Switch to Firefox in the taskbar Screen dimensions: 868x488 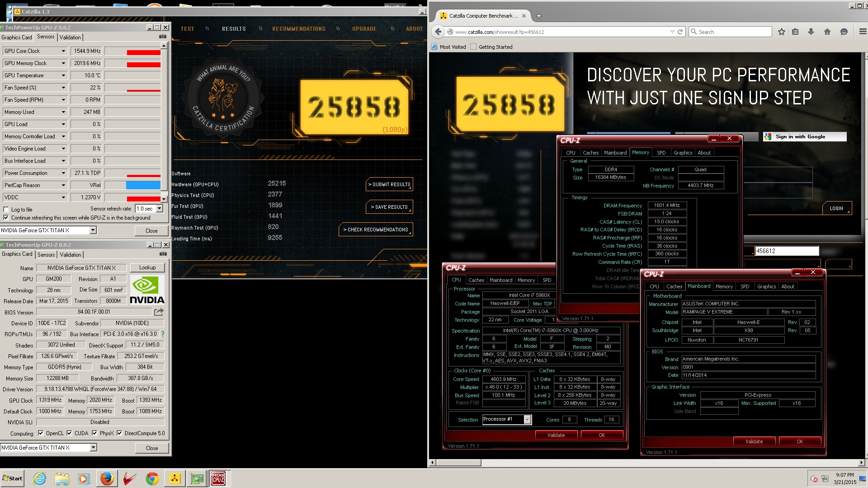pos(107,479)
